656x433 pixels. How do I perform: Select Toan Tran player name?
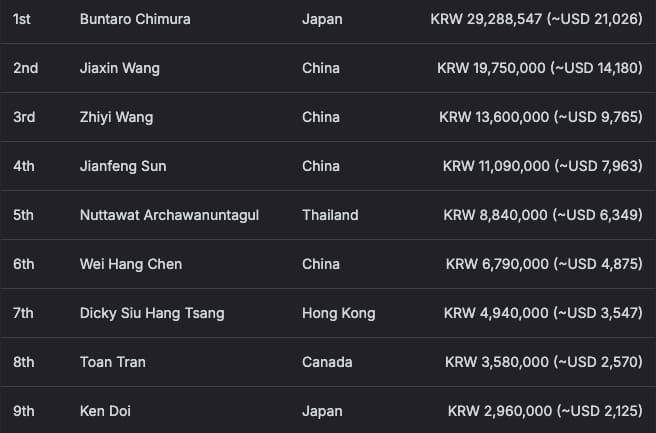pos(113,362)
